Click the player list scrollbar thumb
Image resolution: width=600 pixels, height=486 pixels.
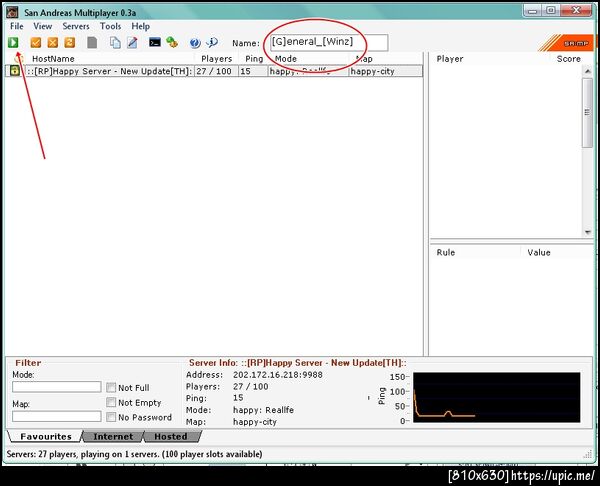[587, 113]
